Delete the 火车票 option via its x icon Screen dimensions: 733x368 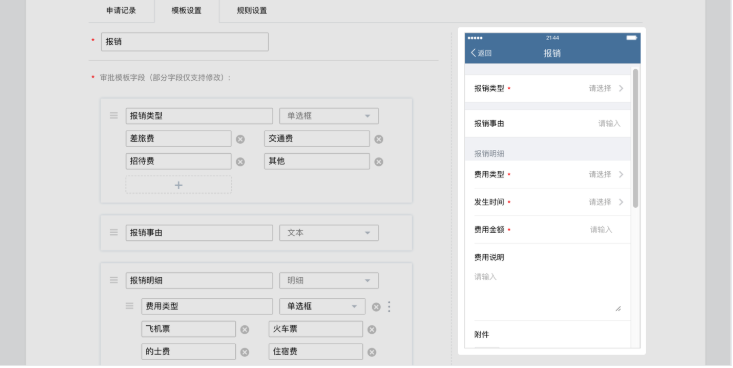372,330
